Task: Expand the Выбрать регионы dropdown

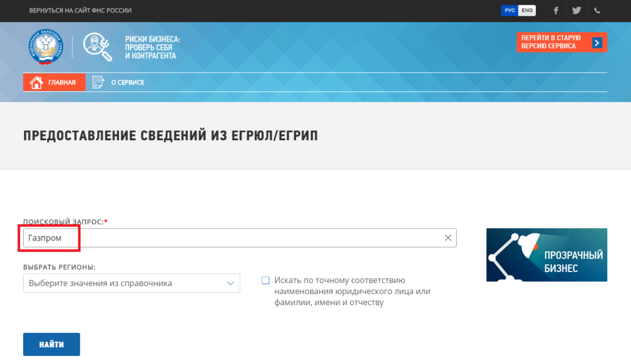Action: click(x=131, y=283)
